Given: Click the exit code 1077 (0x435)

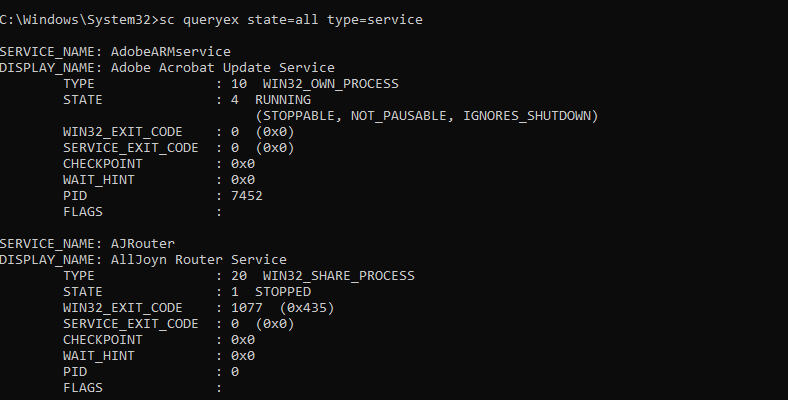Looking at the screenshot, I should (282, 307).
